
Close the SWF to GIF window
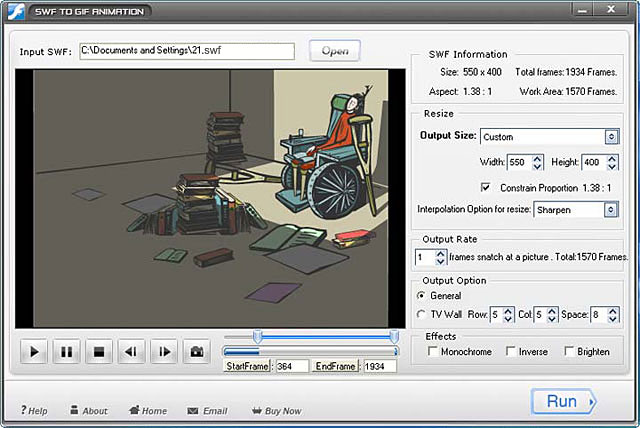point(611,9)
